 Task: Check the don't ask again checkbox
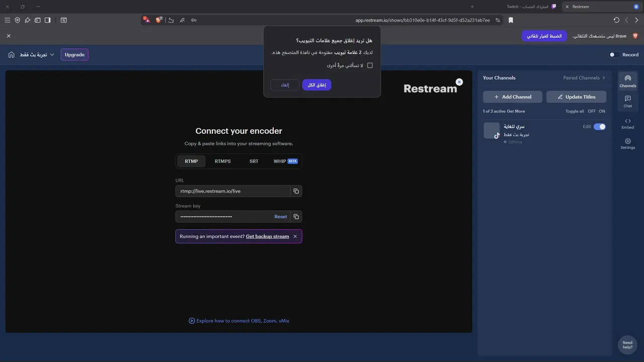pyautogui.click(x=370, y=65)
